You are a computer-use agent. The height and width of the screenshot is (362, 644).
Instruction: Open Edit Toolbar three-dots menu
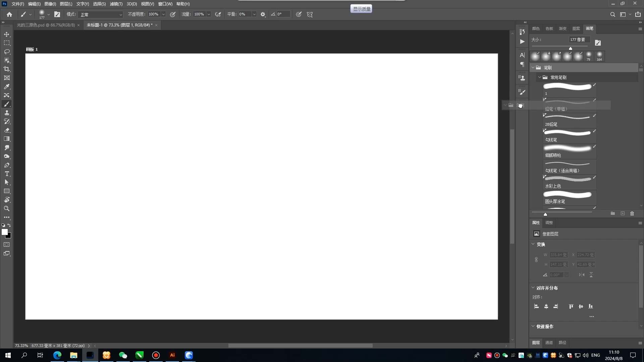pos(7,217)
